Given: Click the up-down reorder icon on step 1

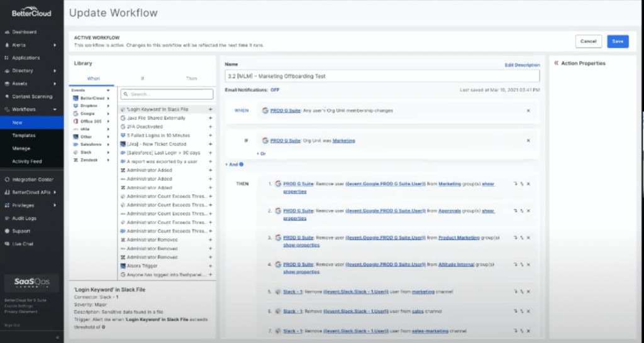Looking at the screenshot, I should 522,184.
